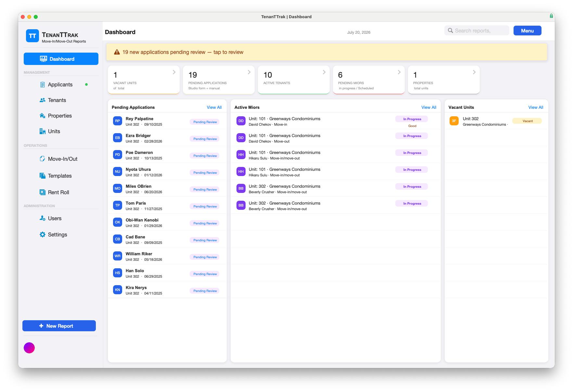
Task: Click the PD avatar for Poe Dameron
Action: coord(118,155)
